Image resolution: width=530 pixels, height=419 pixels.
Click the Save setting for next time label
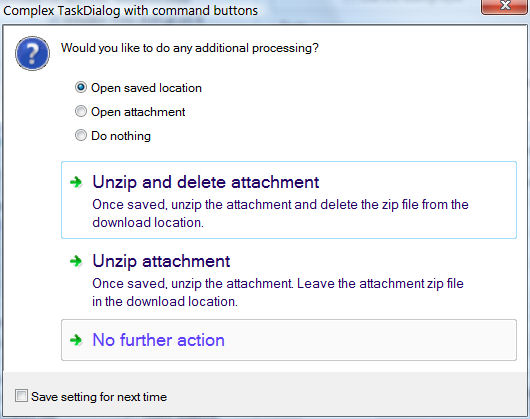click(99, 397)
